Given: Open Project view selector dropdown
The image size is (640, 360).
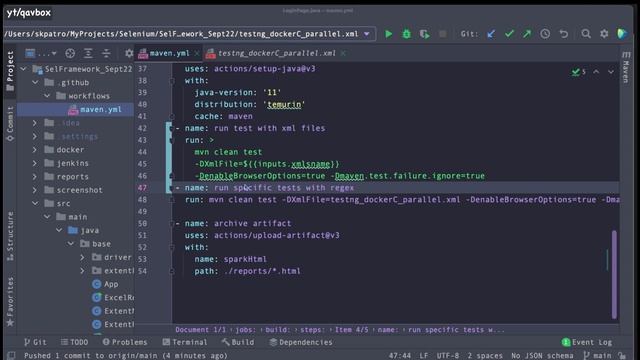Looking at the screenshot, I should 41,53.
